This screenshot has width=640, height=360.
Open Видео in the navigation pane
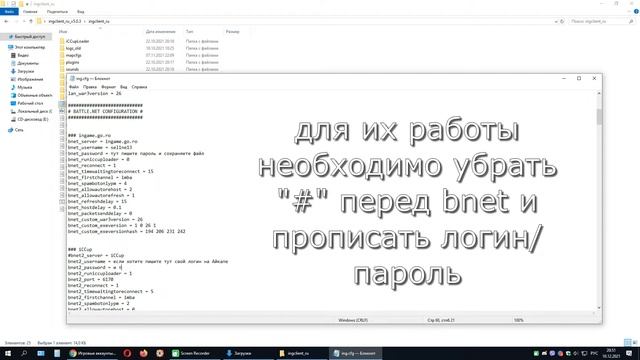(20, 55)
